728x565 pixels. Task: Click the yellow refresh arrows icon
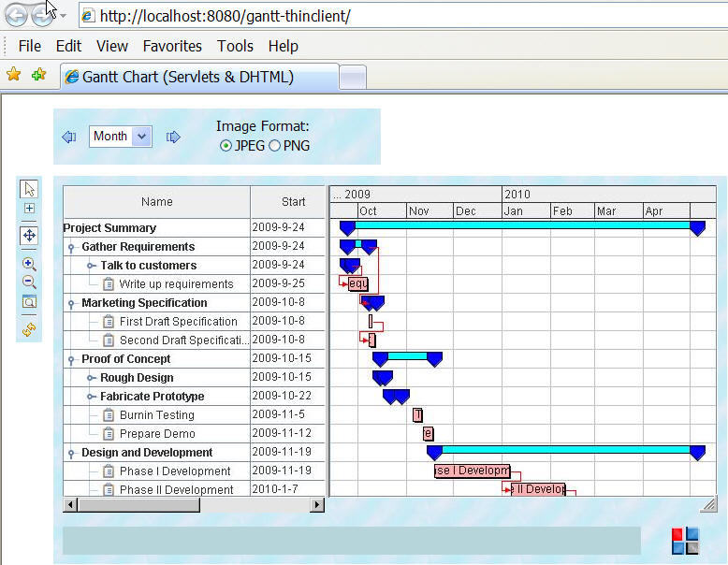[29, 329]
